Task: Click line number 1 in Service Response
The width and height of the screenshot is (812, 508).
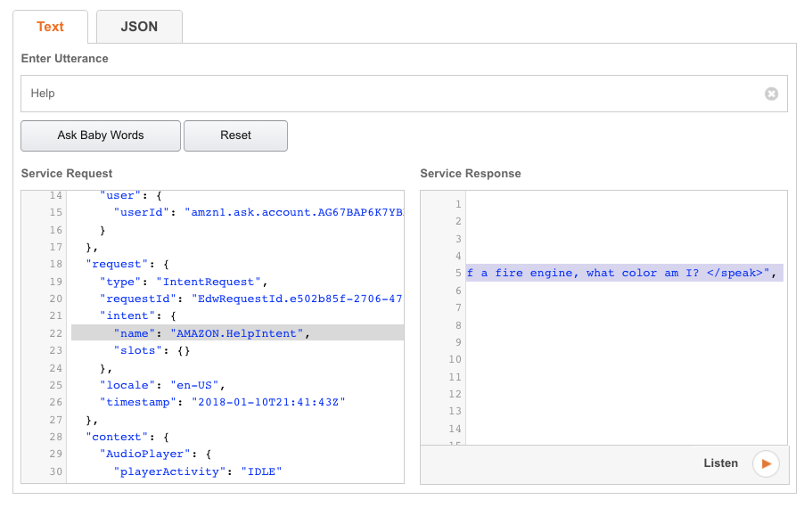Action: (458, 204)
